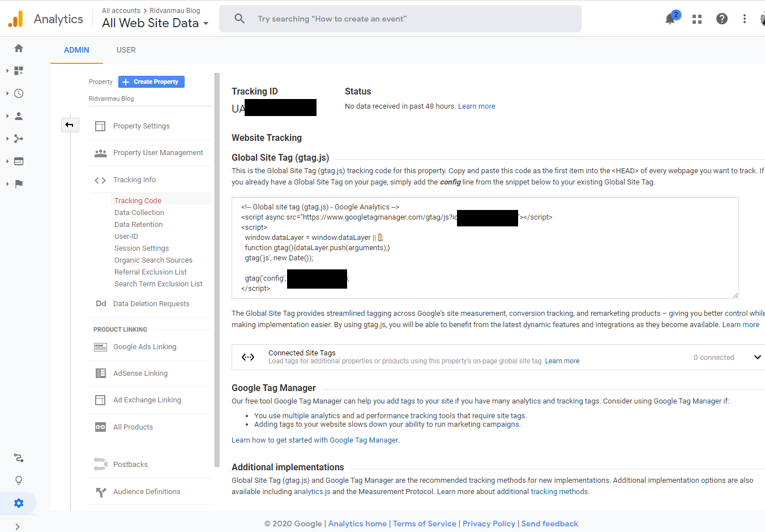765x532 pixels.
Task: Click the Google Analytics logo
Action: pyautogui.click(x=16, y=19)
